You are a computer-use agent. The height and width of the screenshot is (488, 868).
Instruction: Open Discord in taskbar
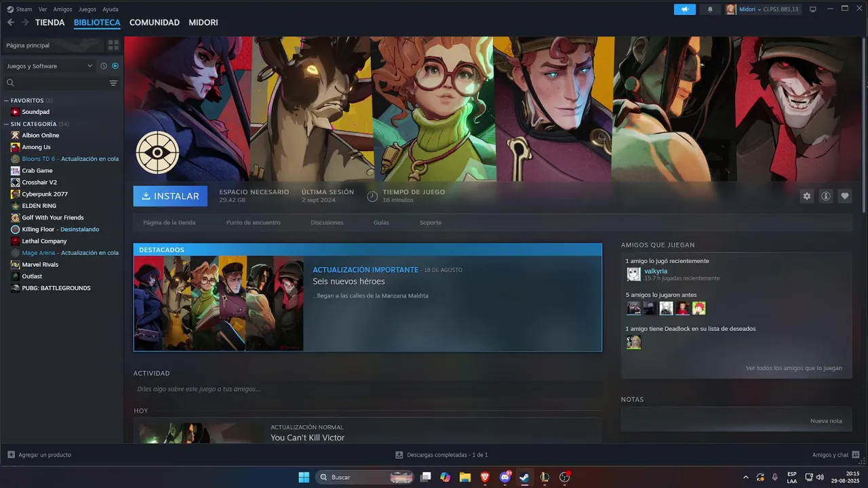coord(505,477)
